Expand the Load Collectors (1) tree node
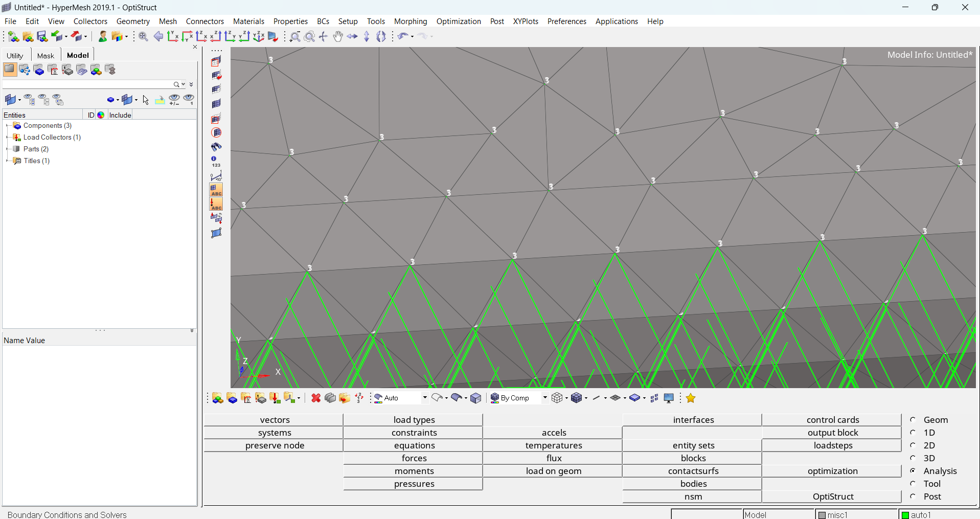The image size is (980, 519). pos(8,138)
